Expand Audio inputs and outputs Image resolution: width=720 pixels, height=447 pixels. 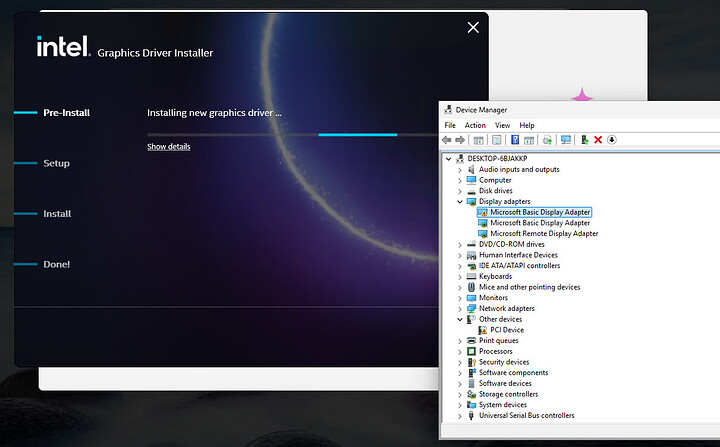pos(460,170)
